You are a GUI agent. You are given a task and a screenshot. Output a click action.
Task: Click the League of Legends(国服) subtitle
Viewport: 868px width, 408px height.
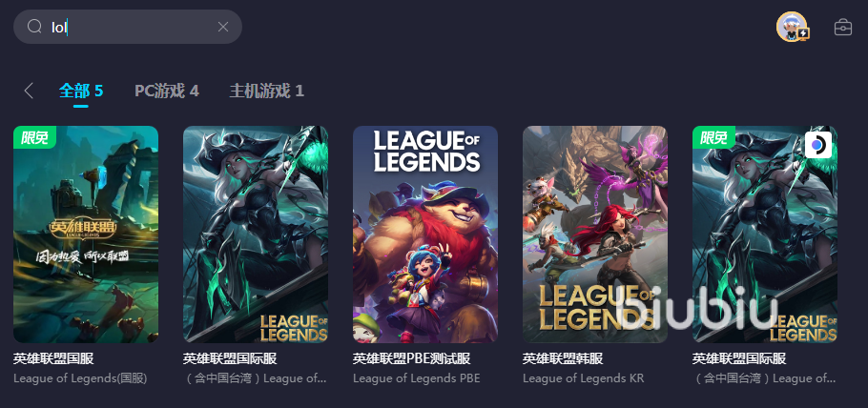[x=80, y=378]
